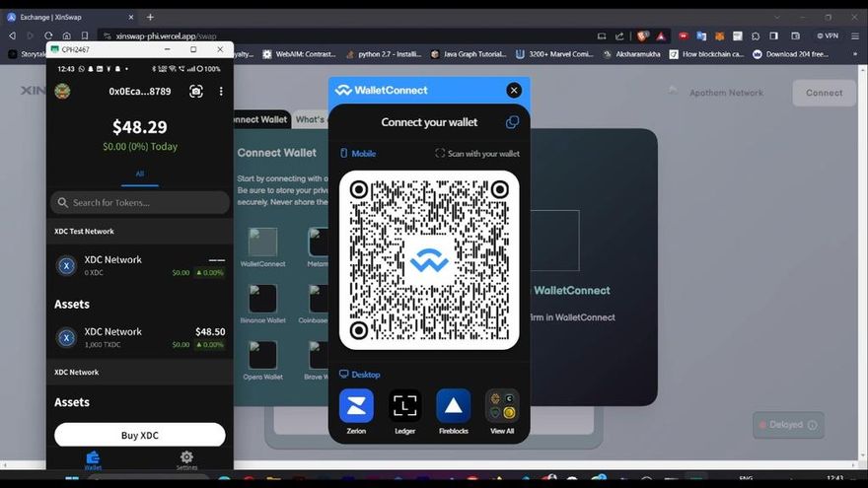Viewport: 868px width, 488px height.
Task: Select the Connect Wallet tab
Action: pyautogui.click(x=260, y=119)
